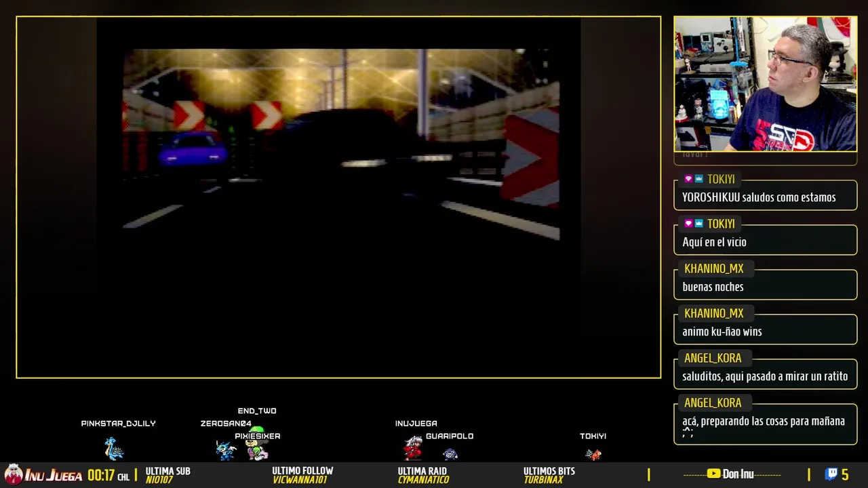Click the END_TWO name label
The width and height of the screenshot is (868, 488).
pyautogui.click(x=257, y=411)
